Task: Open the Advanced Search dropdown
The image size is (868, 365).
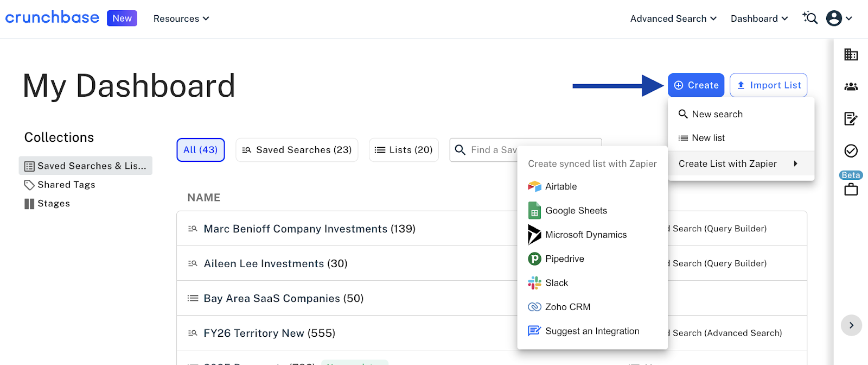Action: click(x=673, y=18)
